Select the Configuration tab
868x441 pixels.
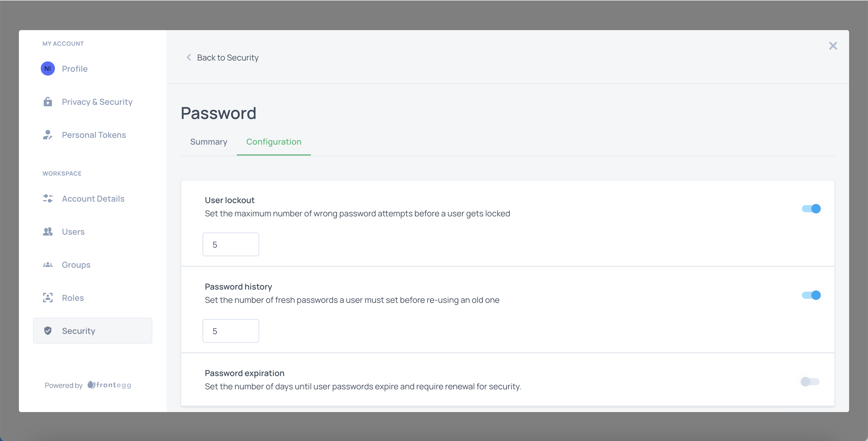coord(274,142)
